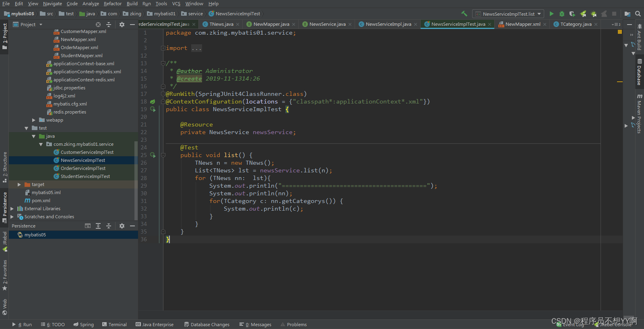Open the Analyze menu
This screenshot has height=329, width=644.
(91, 4)
